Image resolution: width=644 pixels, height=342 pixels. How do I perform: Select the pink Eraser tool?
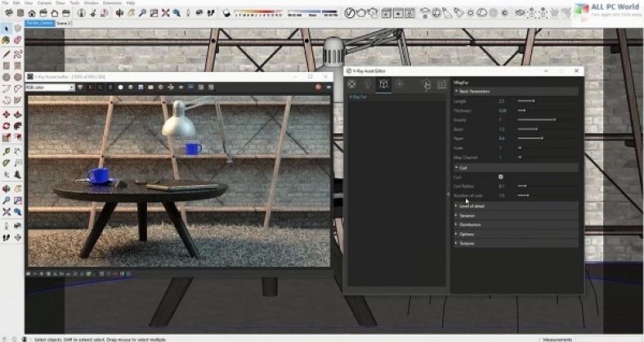[17, 40]
